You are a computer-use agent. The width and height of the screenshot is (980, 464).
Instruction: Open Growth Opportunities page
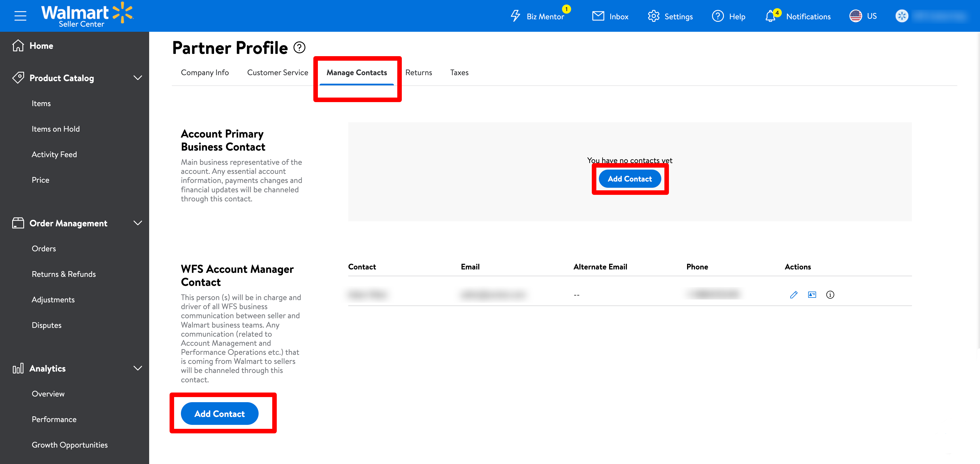70,445
